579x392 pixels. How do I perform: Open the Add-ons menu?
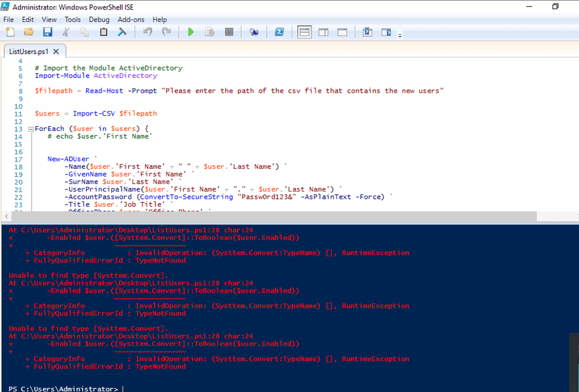coord(131,19)
